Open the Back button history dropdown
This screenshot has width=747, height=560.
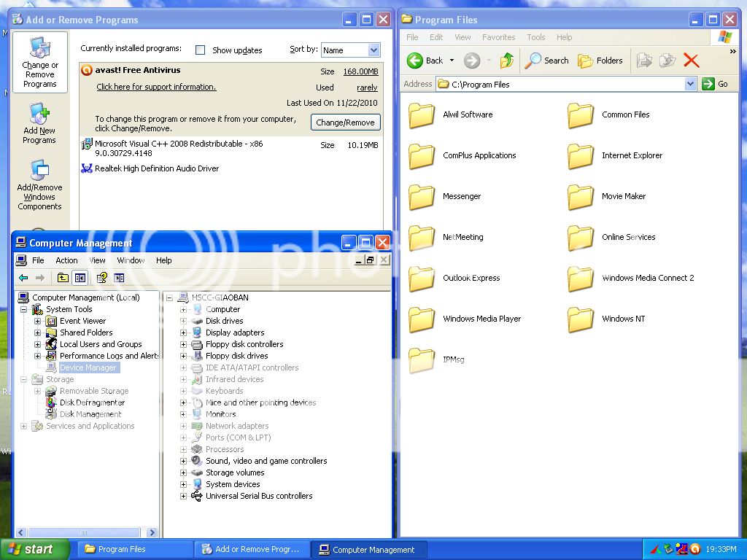452,61
